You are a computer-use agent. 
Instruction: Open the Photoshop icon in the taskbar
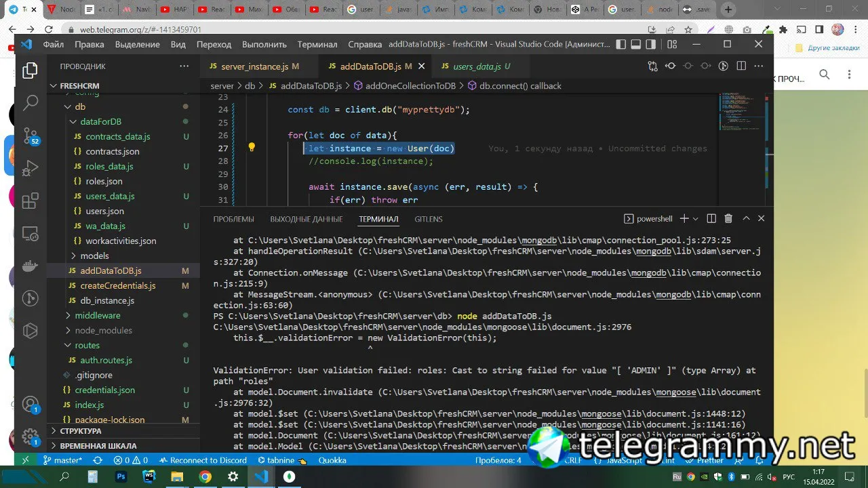click(x=121, y=477)
